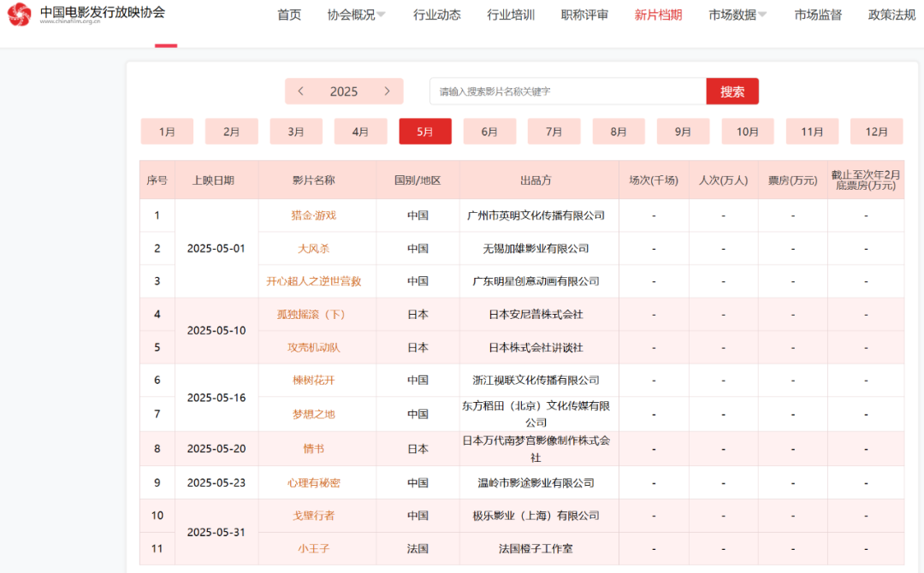Click the 票房(万元) column header

point(792,180)
